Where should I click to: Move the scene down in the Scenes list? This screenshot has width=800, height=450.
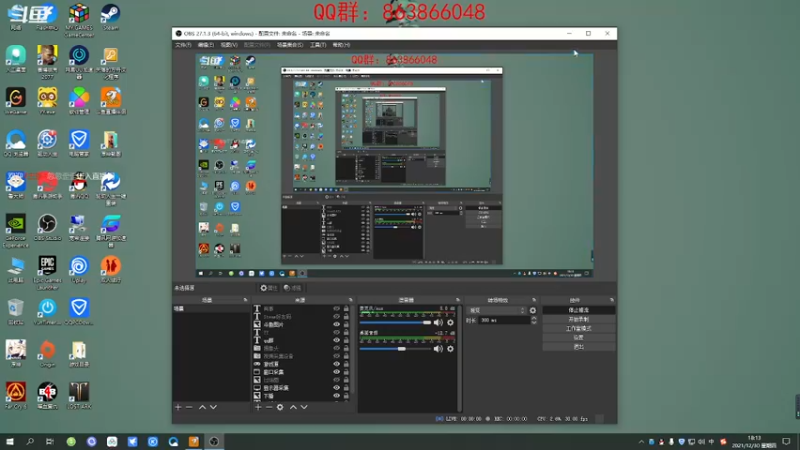click(213, 407)
